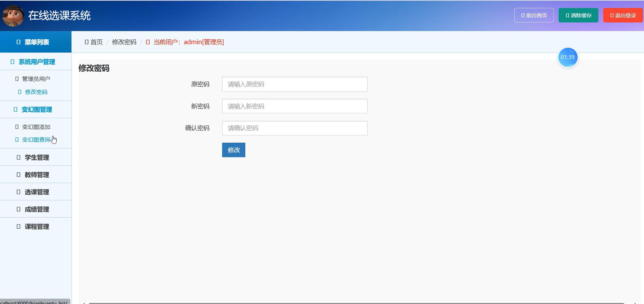The width and height of the screenshot is (644, 304).
Task: Click the 修改密码 page heading
Action: pyautogui.click(x=94, y=68)
